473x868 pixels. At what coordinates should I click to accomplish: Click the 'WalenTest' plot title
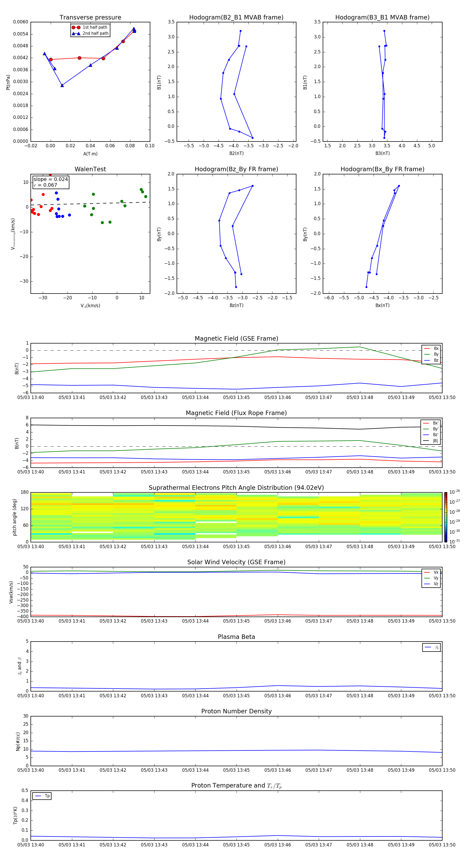90,169
